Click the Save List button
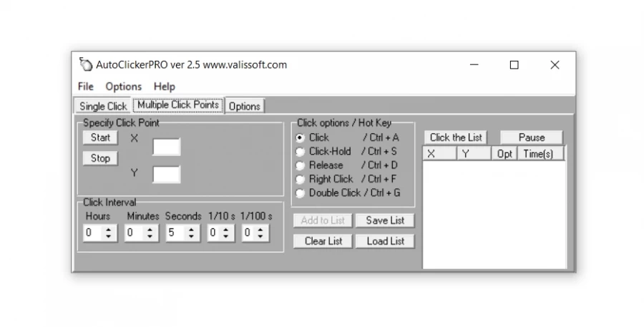 [x=385, y=220]
